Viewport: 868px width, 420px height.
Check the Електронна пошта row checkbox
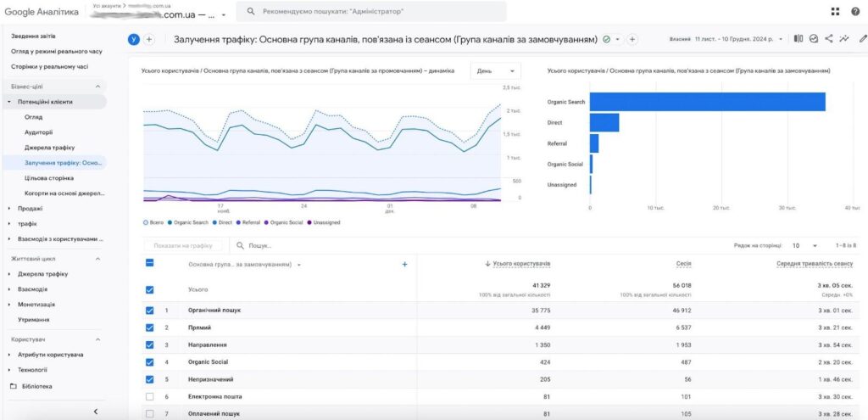(150, 396)
